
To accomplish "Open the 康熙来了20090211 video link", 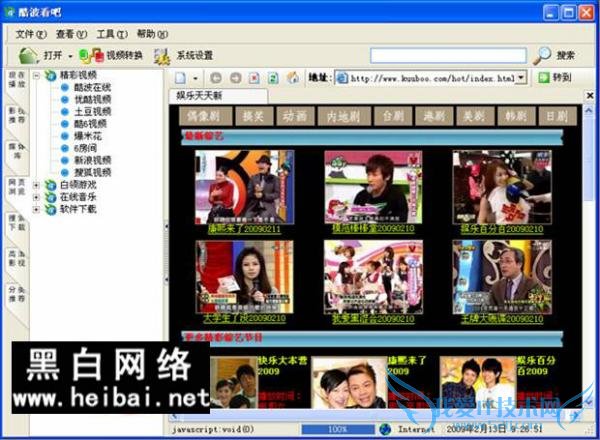I will tap(244, 229).
